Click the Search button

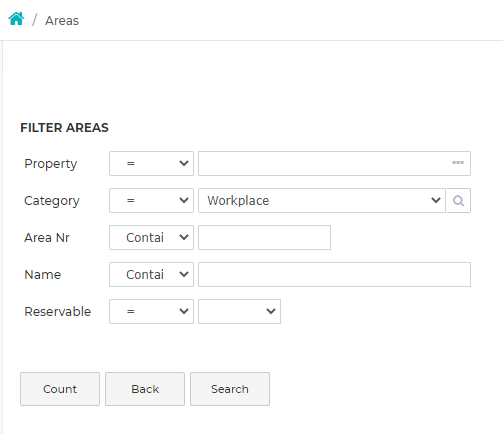(230, 389)
